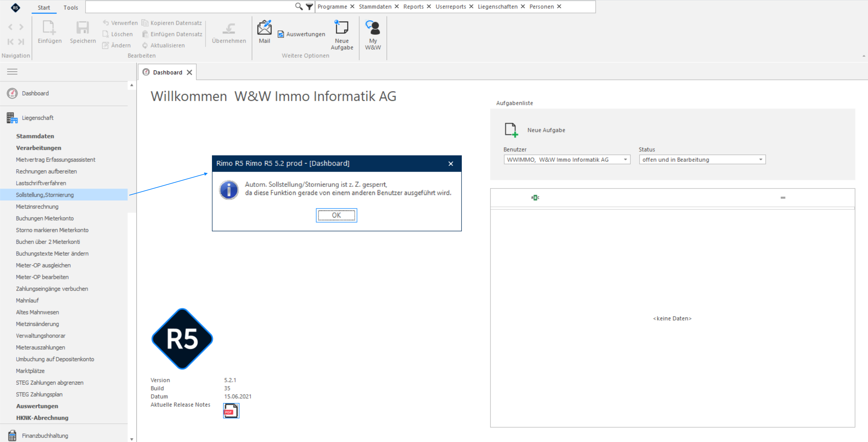Click the global search input field

coord(190,6)
